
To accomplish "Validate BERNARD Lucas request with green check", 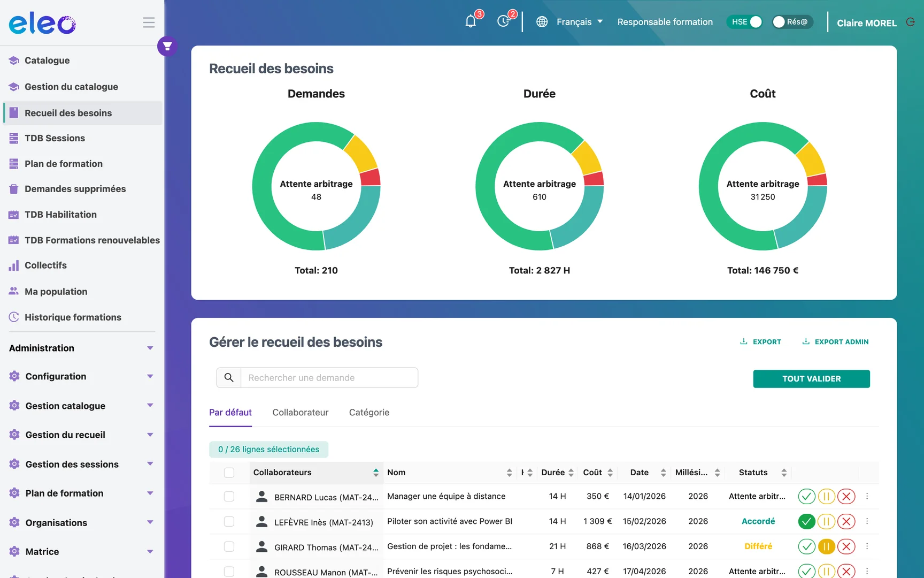I will point(806,497).
